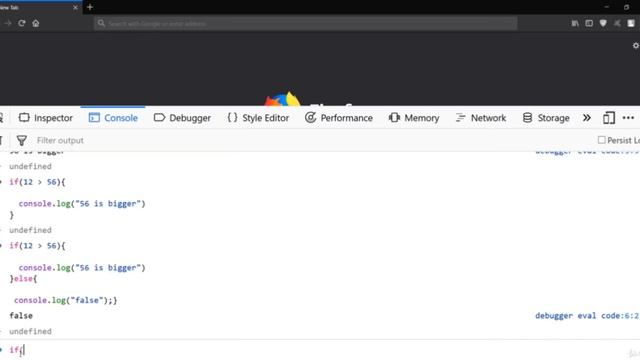640x360 pixels.
Task: Click the console.log("false");} code line
Action: coord(65,300)
